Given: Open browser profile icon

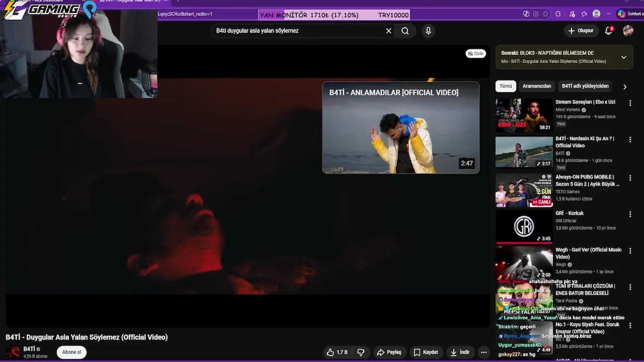Looking at the screenshot, I should [x=597, y=14].
